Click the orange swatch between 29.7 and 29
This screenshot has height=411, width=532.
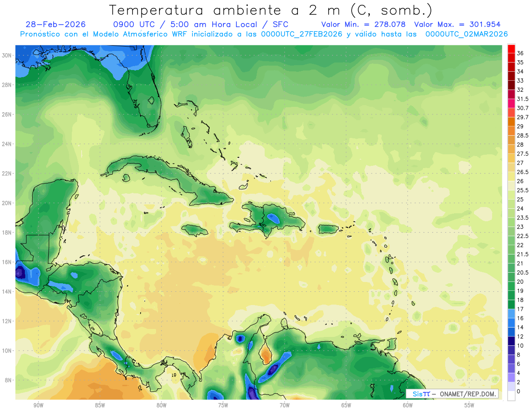511,122
